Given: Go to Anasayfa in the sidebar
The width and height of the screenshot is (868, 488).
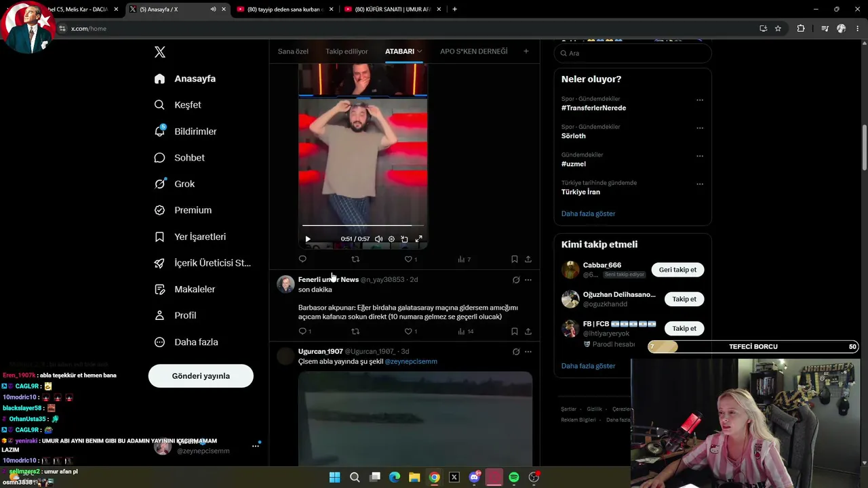Looking at the screenshot, I should point(184,79).
